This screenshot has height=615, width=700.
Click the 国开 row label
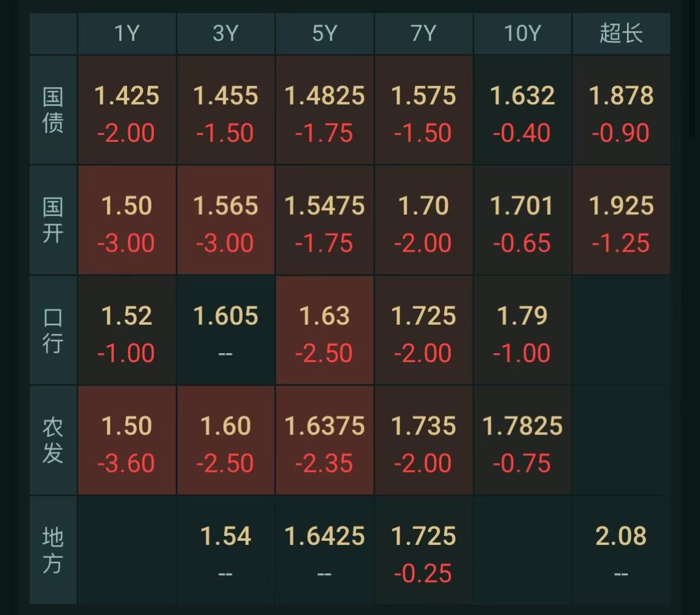(53, 220)
